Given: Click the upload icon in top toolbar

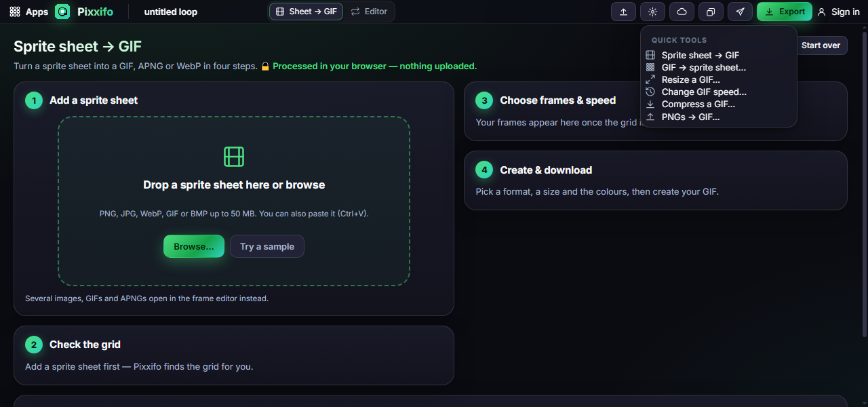Looking at the screenshot, I should tap(623, 12).
